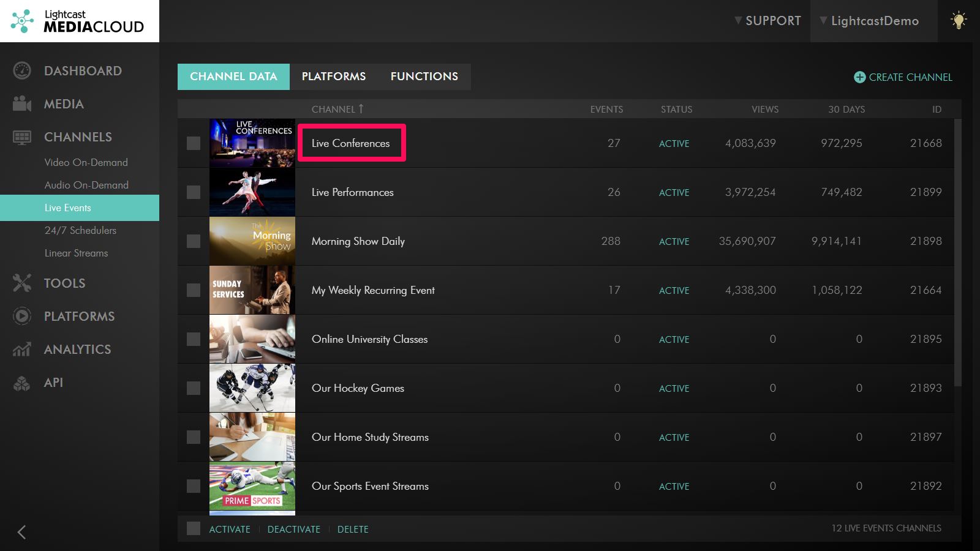Collapse the sidebar with the left chevron

pyautogui.click(x=22, y=532)
